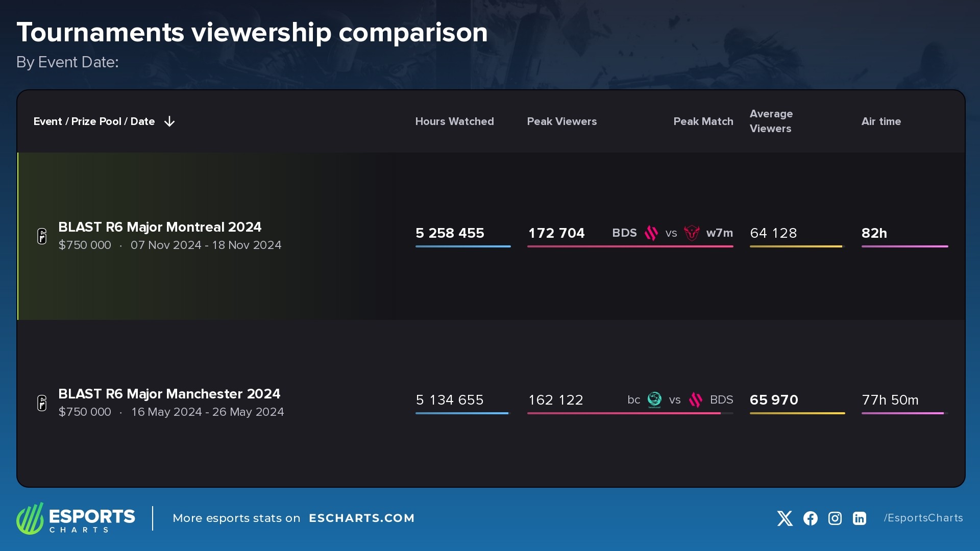Click the 07 Nov 2024 - 18 Nov 2024 date
Viewport: 980px width, 551px height.
pos(206,245)
